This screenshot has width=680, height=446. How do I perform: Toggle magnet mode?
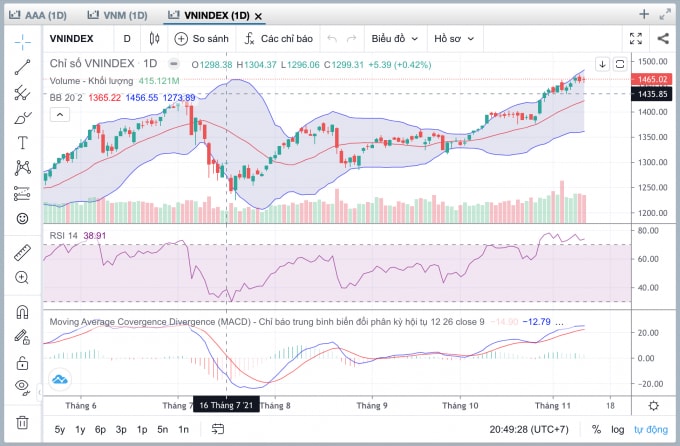coord(22,312)
